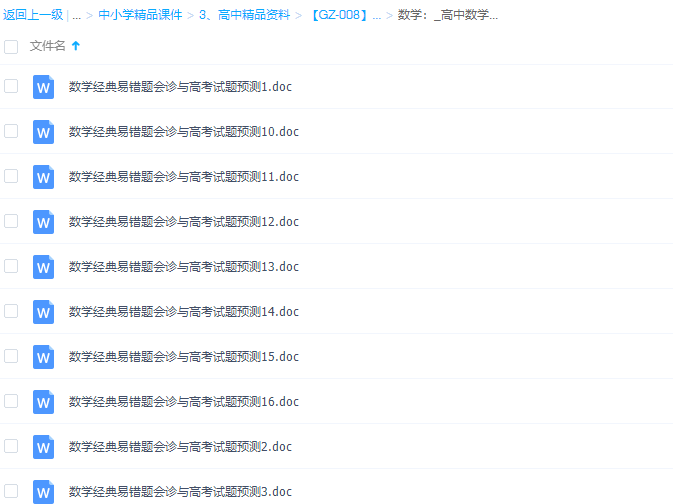
Task: Click Word icon for 预测11.doc file
Action: pyautogui.click(x=43, y=177)
